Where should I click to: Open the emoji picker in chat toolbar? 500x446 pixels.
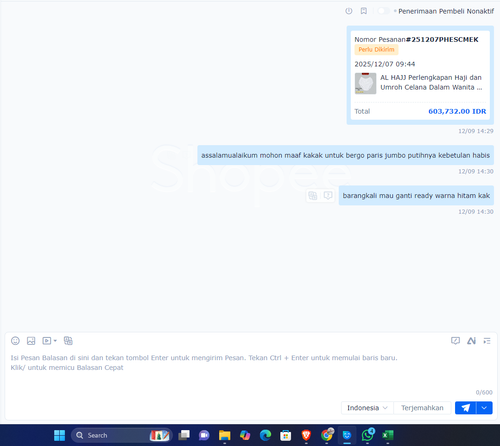[15, 341]
